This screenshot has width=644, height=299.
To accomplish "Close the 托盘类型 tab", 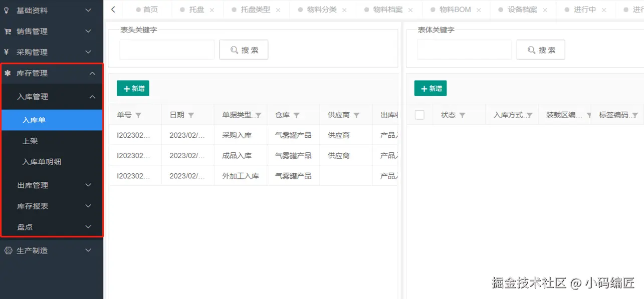I will pos(278,10).
